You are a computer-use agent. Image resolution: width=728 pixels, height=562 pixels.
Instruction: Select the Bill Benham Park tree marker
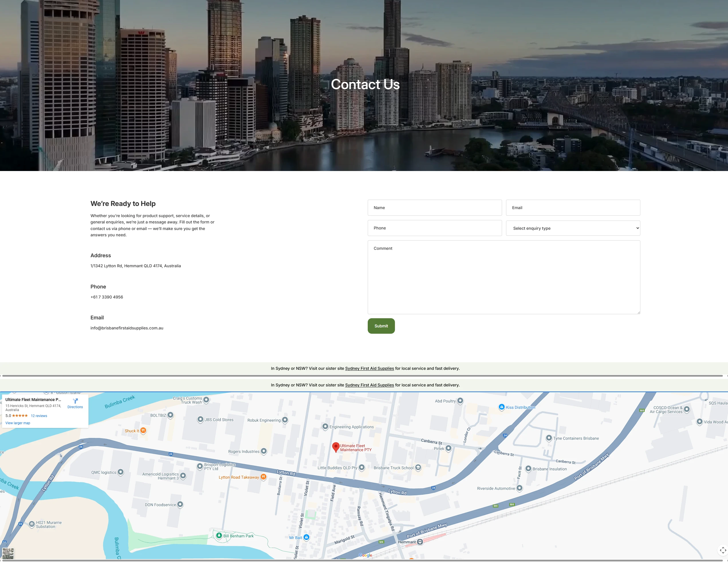click(219, 535)
